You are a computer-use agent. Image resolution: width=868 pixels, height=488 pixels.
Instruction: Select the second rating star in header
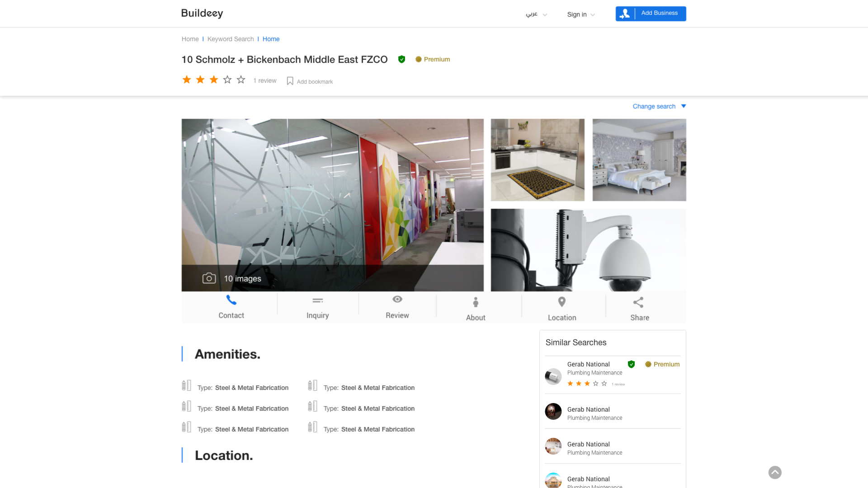point(200,80)
